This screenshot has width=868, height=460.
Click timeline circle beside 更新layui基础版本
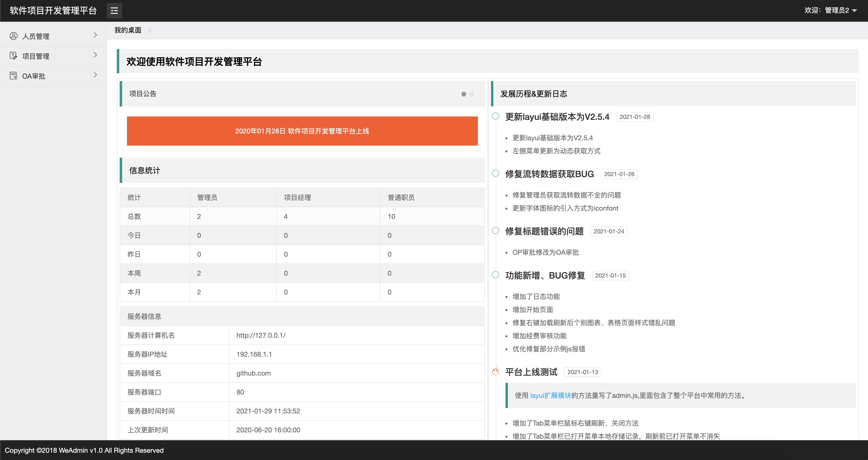pos(495,116)
